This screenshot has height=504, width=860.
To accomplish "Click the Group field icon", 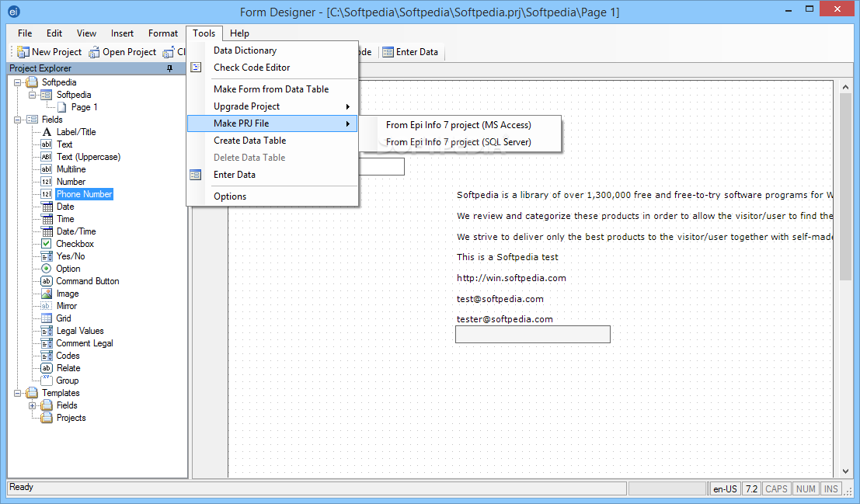I will point(47,381).
